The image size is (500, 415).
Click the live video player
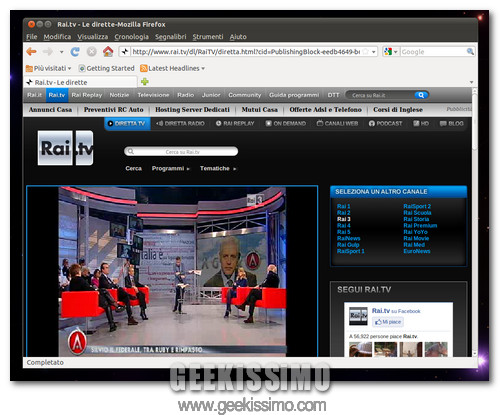[172, 271]
